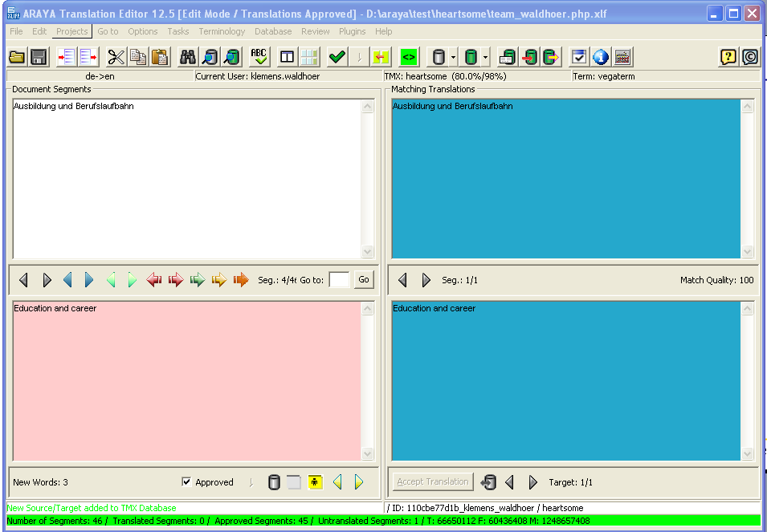Image resolution: width=767 pixels, height=532 pixels.
Task: Uncheck the Approved checkbox
Action: tap(187, 482)
